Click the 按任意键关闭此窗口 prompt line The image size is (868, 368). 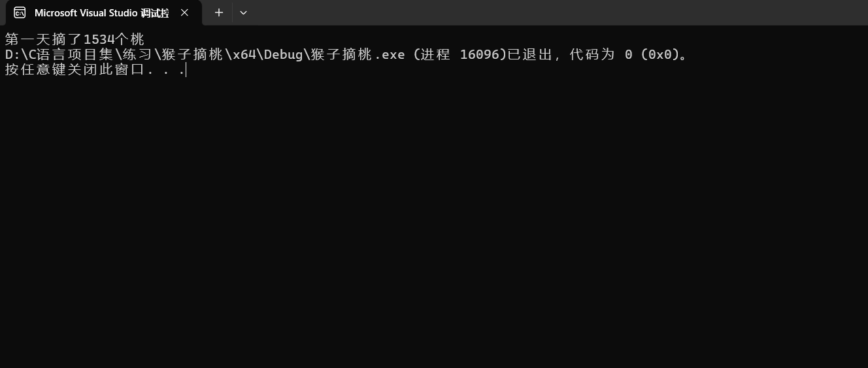click(x=95, y=69)
